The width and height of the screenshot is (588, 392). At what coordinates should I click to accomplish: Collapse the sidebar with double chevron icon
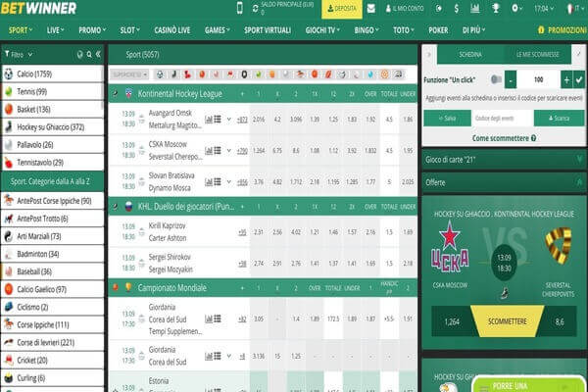98,55
